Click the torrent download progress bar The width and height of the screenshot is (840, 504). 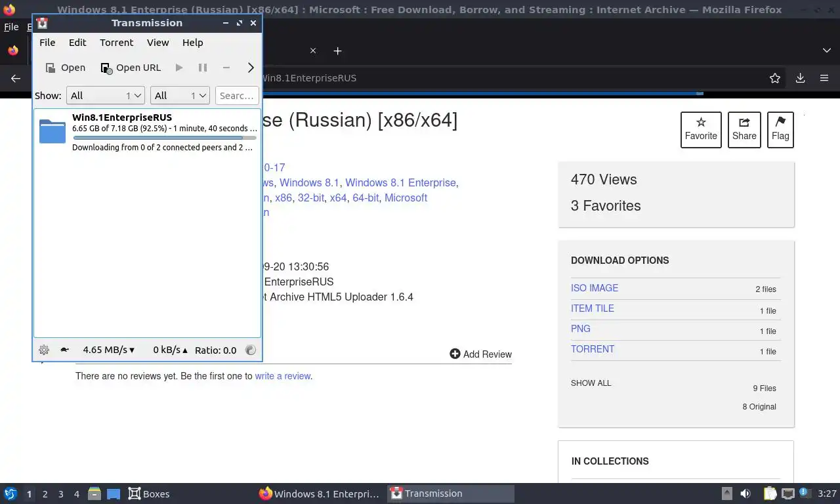click(164, 138)
